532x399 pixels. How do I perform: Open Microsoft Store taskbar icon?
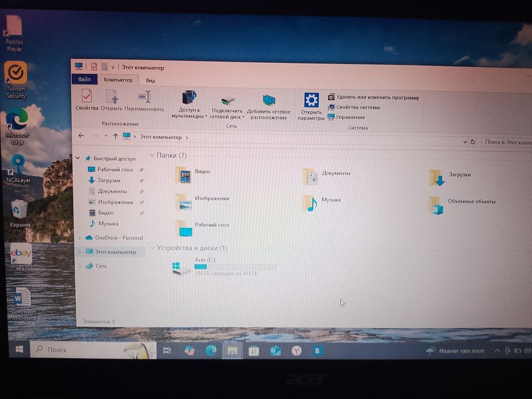[x=254, y=351]
